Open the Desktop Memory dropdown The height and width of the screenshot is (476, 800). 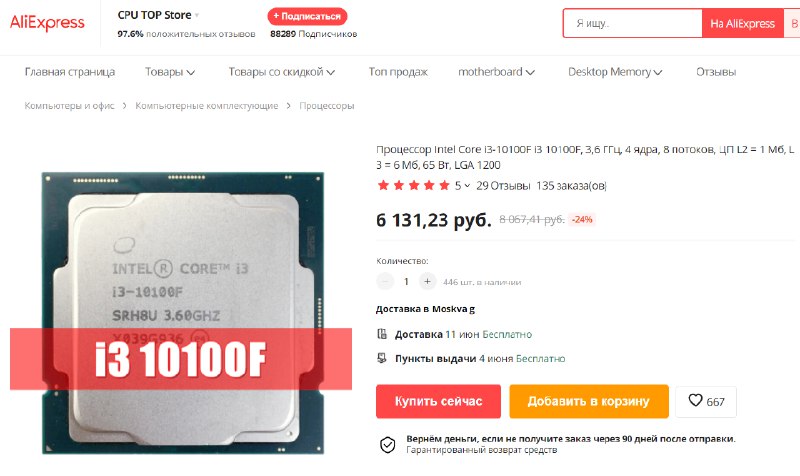coord(615,72)
